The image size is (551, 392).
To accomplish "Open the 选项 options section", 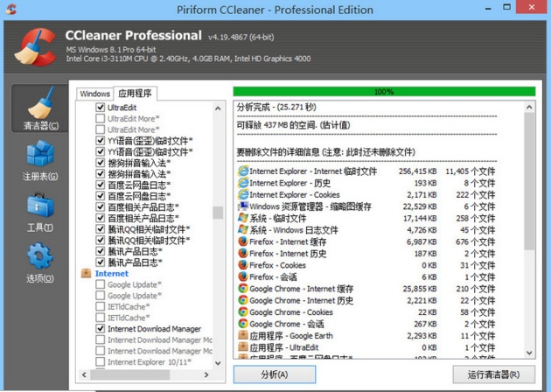I will point(39,262).
